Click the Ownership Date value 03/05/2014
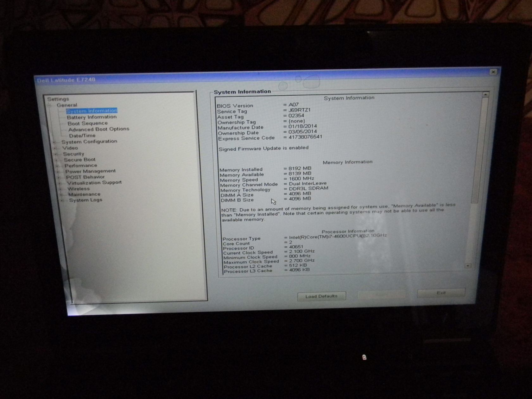This screenshot has height=399, width=532. pyautogui.click(x=302, y=131)
